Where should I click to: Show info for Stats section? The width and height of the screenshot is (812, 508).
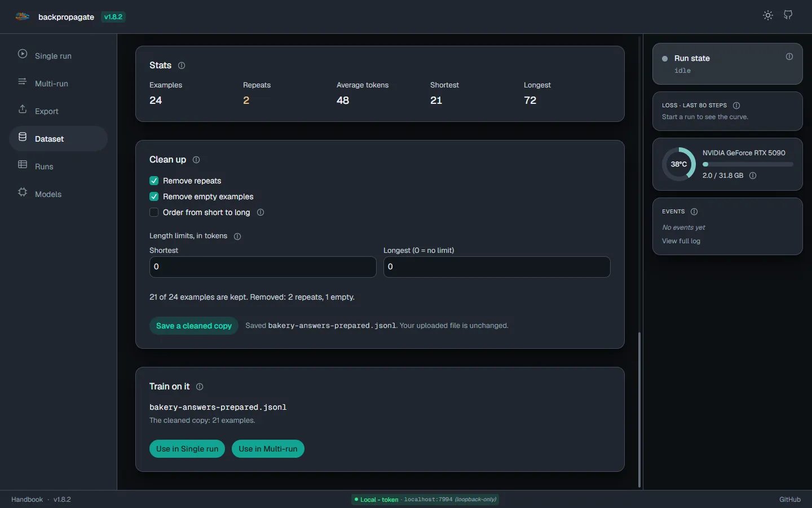pyautogui.click(x=182, y=65)
